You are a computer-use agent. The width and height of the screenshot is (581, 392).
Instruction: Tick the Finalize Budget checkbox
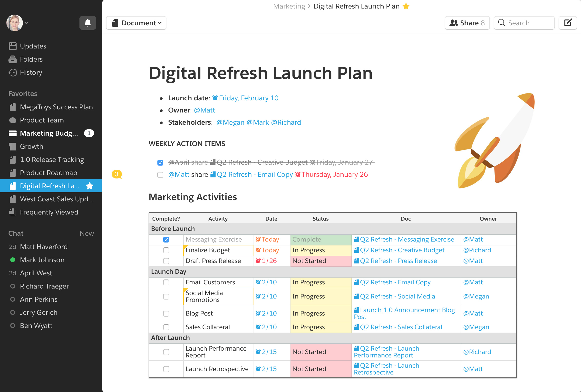pos(166,250)
